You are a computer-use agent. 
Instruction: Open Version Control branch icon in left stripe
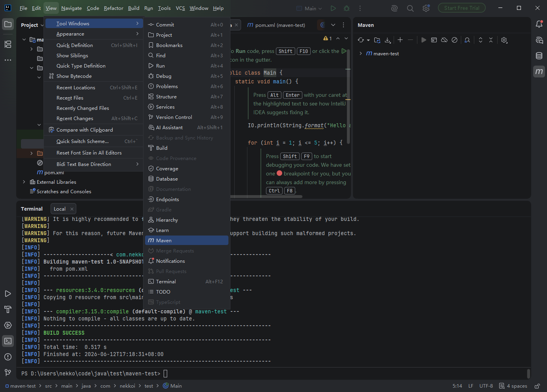pos(8,373)
